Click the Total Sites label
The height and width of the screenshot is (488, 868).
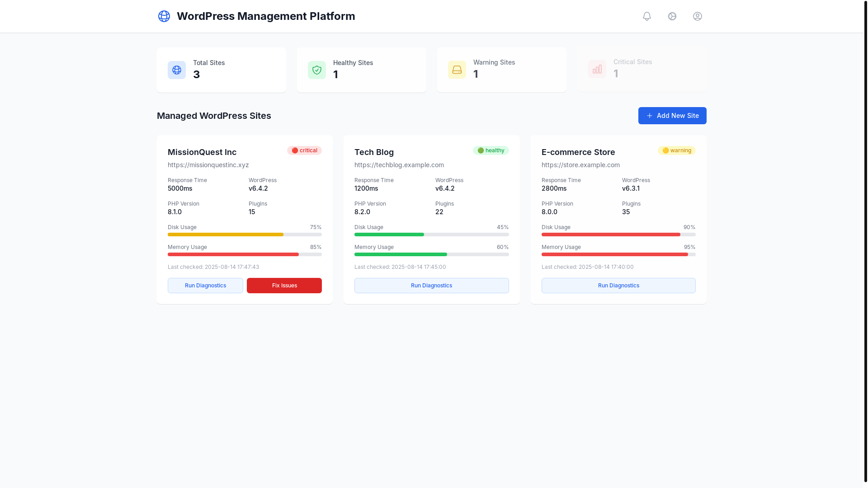tap(209, 63)
